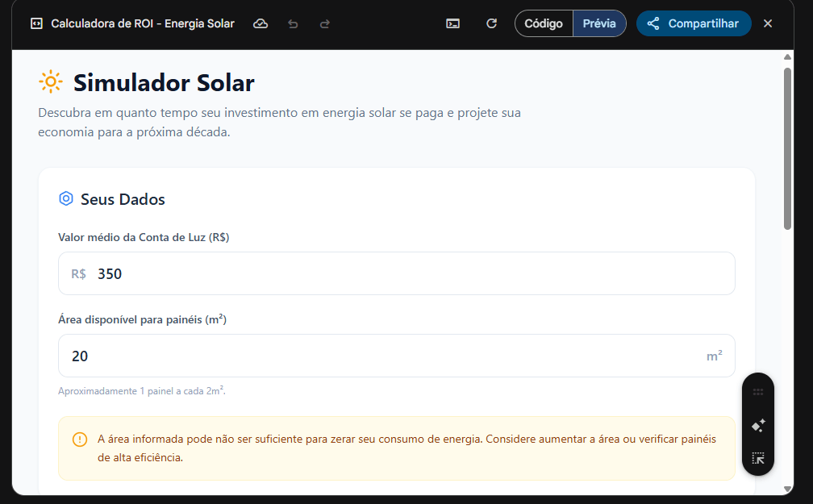Click the R$ prefix in the bill field
The width and height of the screenshot is (813, 504).
(78, 274)
